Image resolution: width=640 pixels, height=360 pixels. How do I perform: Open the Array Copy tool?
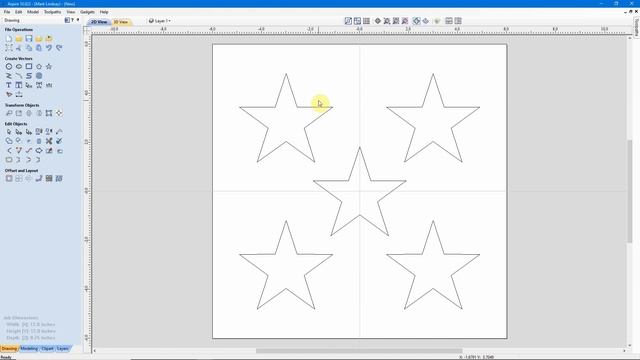click(19, 178)
